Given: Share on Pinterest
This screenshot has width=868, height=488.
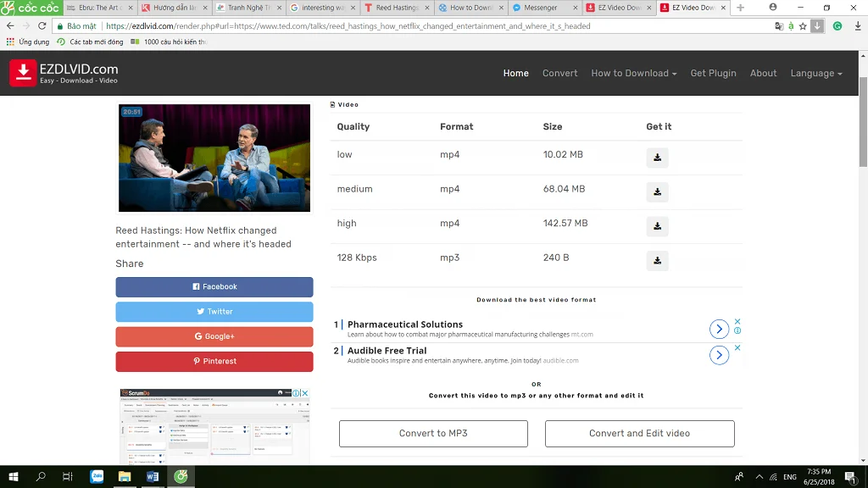Looking at the screenshot, I should pos(214,362).
